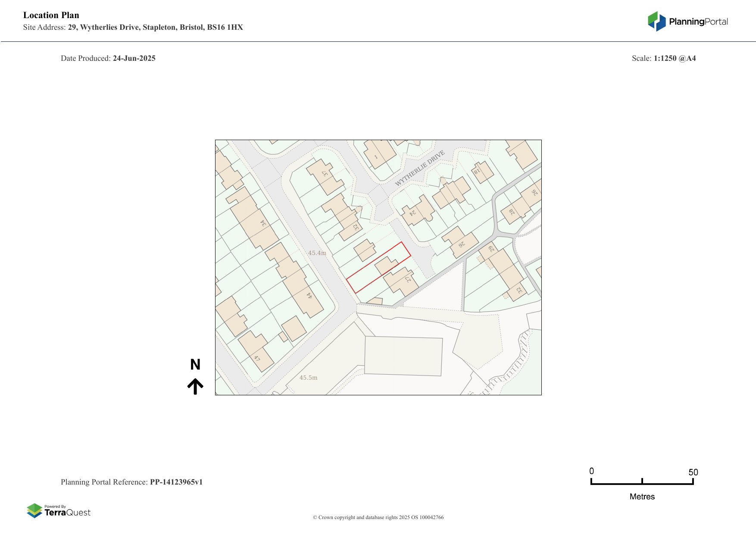This screenshot has width=756, height=535.
Task: Click the Location Plan heading
Action: tap(51, 15)
